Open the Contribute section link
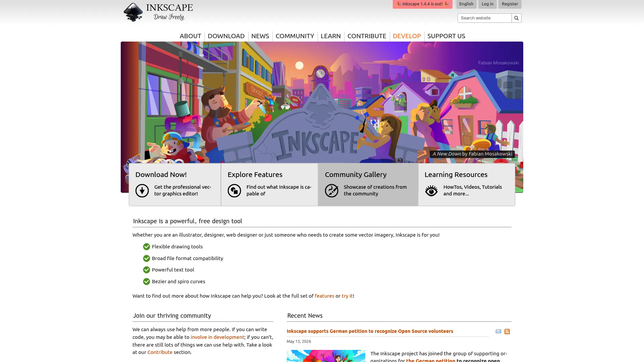 click(160, 352)
